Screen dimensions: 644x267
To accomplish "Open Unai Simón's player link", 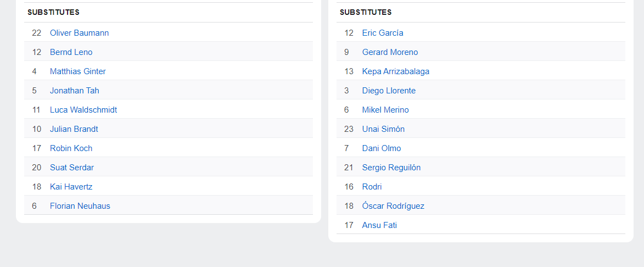I will point(383,129).
